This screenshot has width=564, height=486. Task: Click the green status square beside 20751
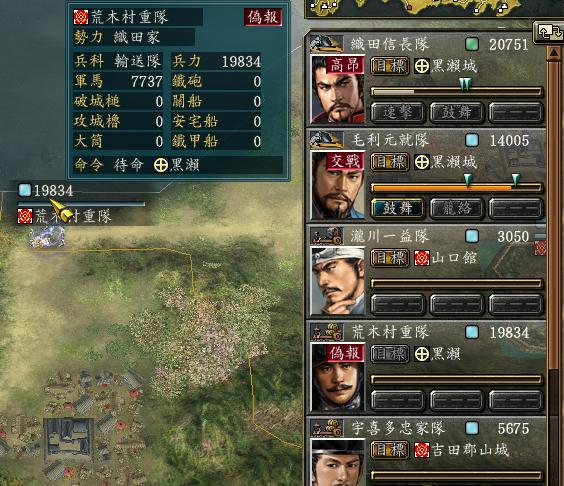coord(472,44)
